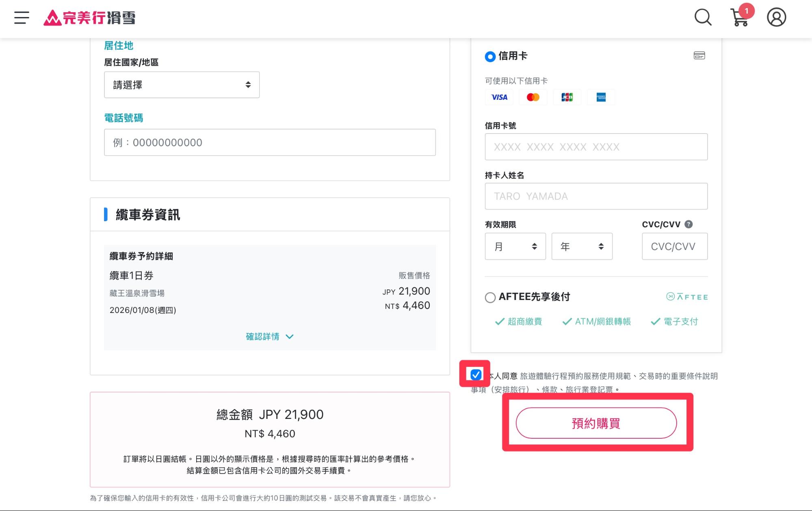Image resolution: width=812 pixels, height=511 pixels.
Task: Click the credit card icon in payment panel
Action: click(700, 56)
